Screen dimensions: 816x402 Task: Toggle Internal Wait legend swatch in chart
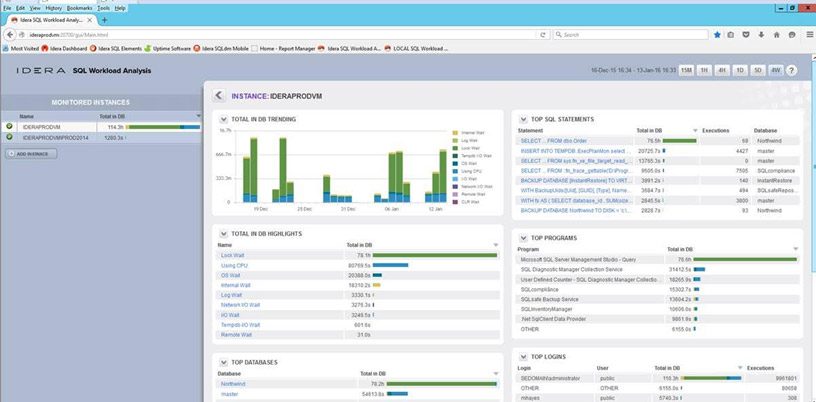[455, 133]
